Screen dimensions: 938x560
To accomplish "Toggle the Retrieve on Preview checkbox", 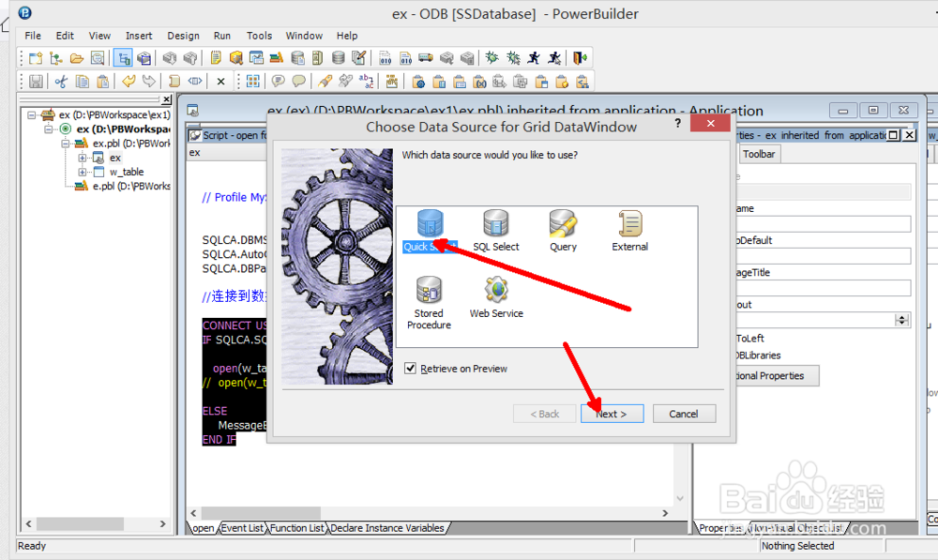I will tap(411, 369).
